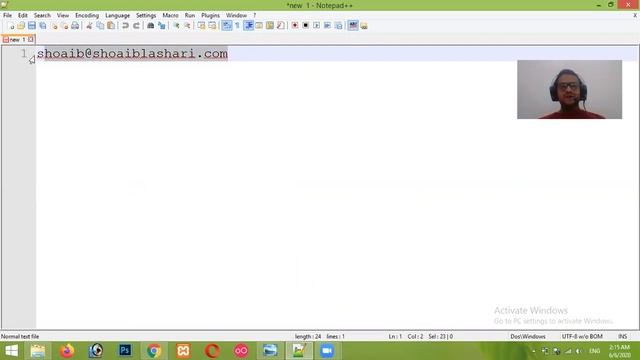The width and height of the screenshot is (640, 360).
Task: Paste clipboard using the Paste icon
Action: pos(111,26)
